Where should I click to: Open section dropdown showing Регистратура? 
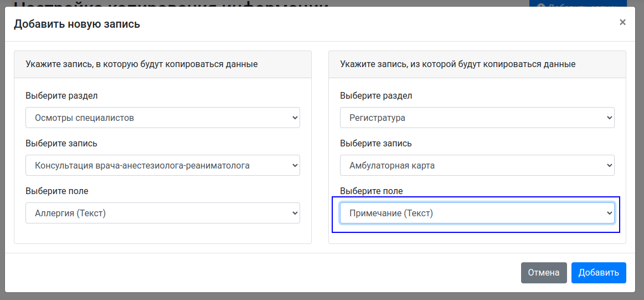pos(477,118)
